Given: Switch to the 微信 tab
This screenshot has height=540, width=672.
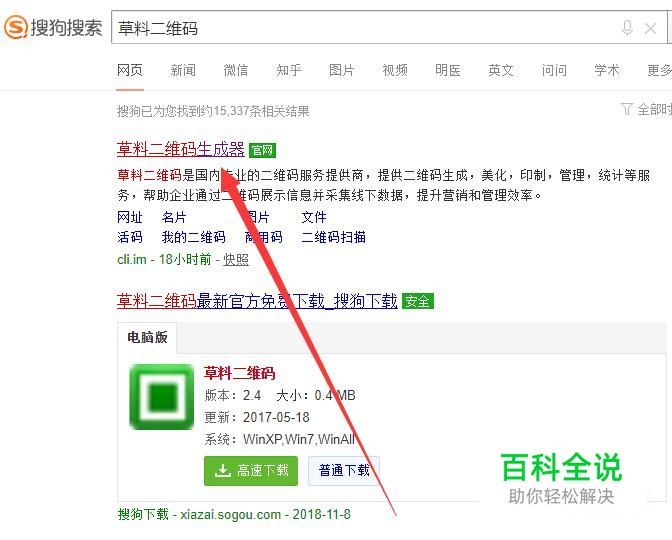Looking at the screenshot, I should (x=236, y=70).
